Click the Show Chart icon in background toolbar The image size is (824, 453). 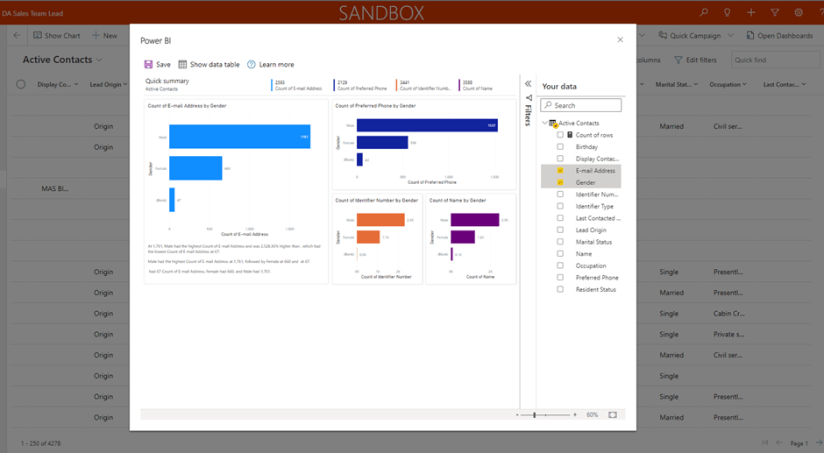(x=37, y=35)
